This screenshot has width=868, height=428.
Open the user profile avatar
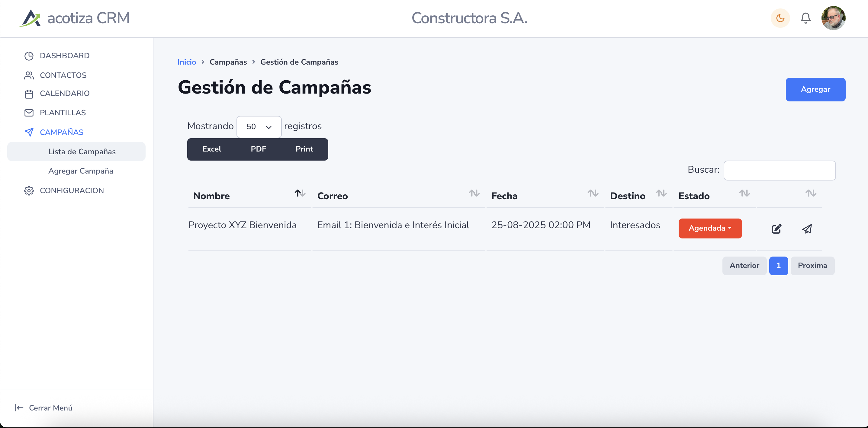833,18
